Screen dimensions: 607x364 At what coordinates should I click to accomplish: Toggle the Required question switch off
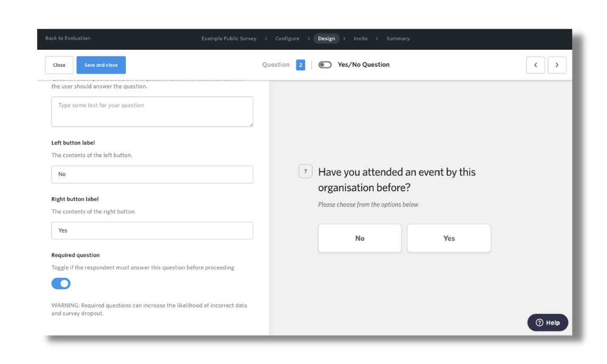[x=61, y=283]
